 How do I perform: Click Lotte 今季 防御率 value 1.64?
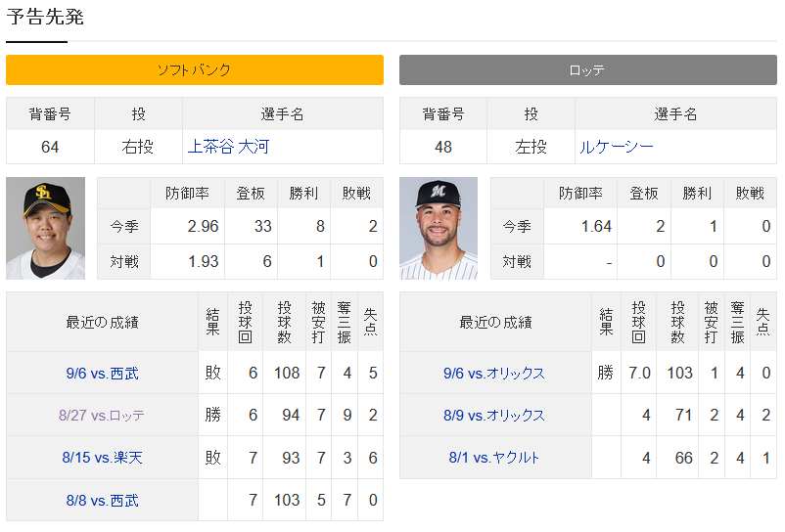tap(596, 227)
